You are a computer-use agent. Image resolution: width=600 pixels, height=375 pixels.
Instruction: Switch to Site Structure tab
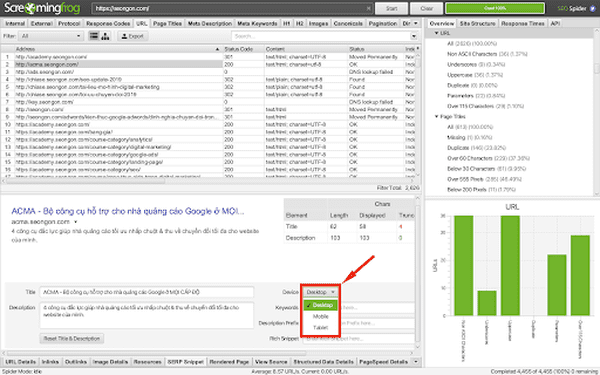[x=478, y=23]
